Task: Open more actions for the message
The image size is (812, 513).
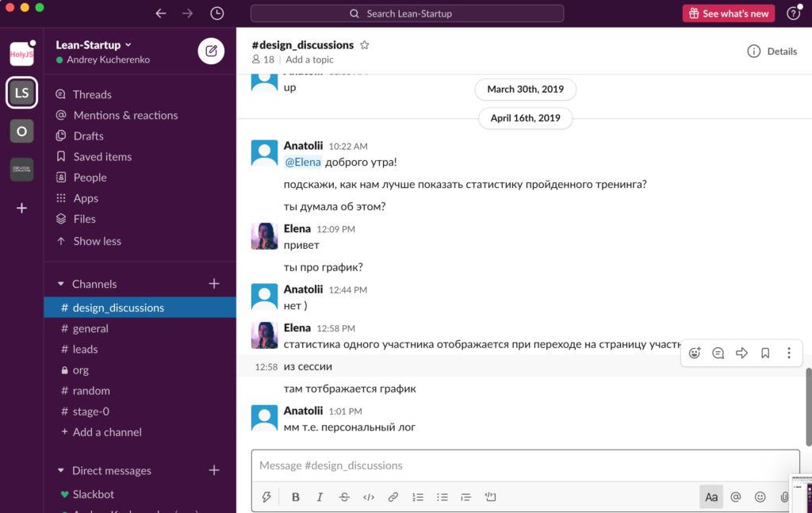Action: (789, 353)
